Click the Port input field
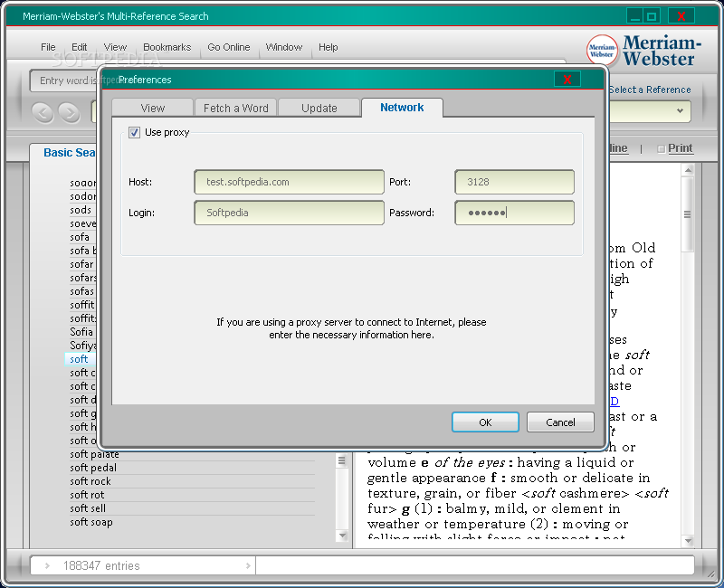Screen dimensions: 724x588 (x=514, y=182)
